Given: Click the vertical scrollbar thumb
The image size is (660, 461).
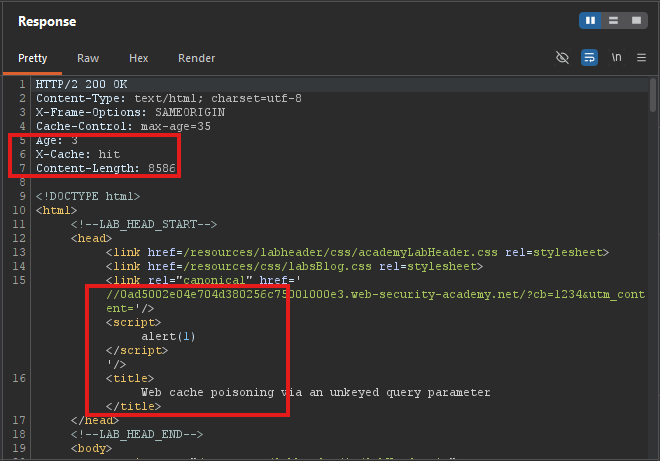Looking at the screenshot, I should tap(653, 95).
